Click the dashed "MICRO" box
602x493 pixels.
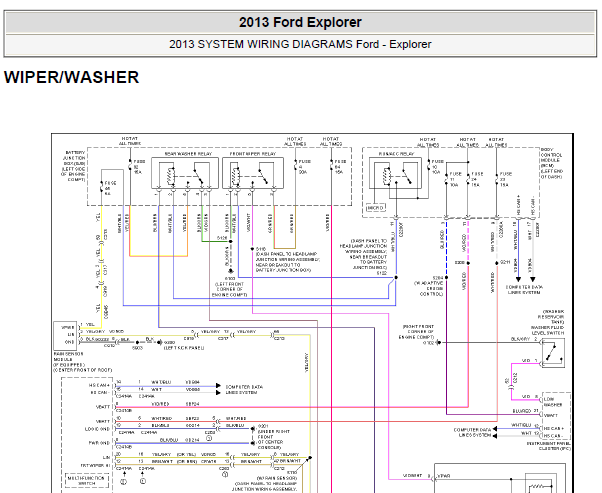375,208
